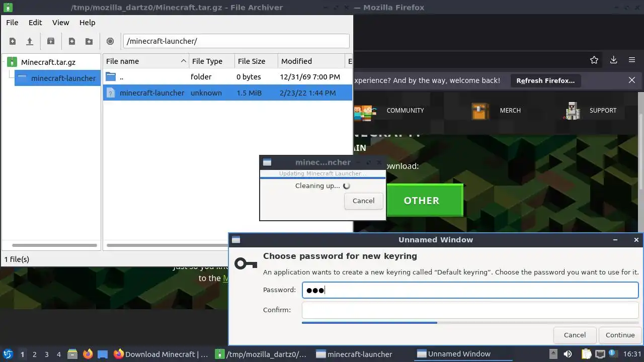The height and width of the screenshot is (362, 644).
Task: Activate Download Minecraft Firefox taskbar entry
Action: point(161,354)
